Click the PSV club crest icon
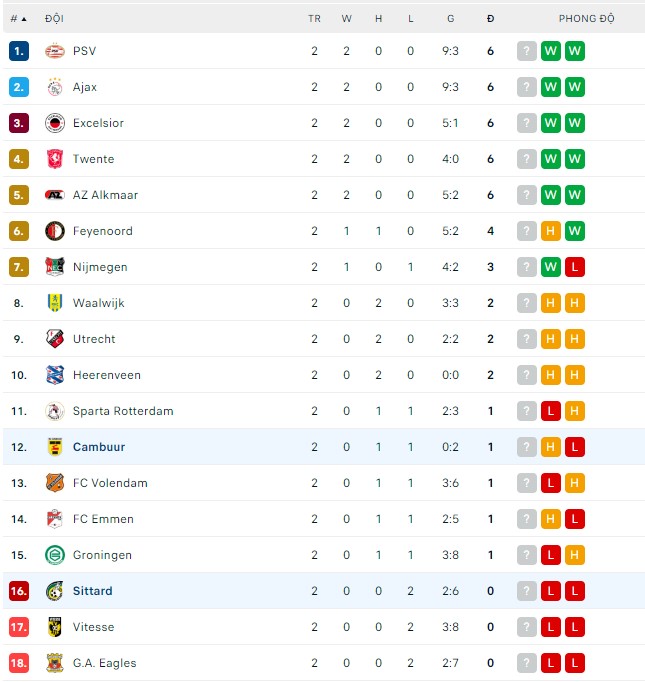This screenshot has height=682, width=645. [x=55, y=51]
